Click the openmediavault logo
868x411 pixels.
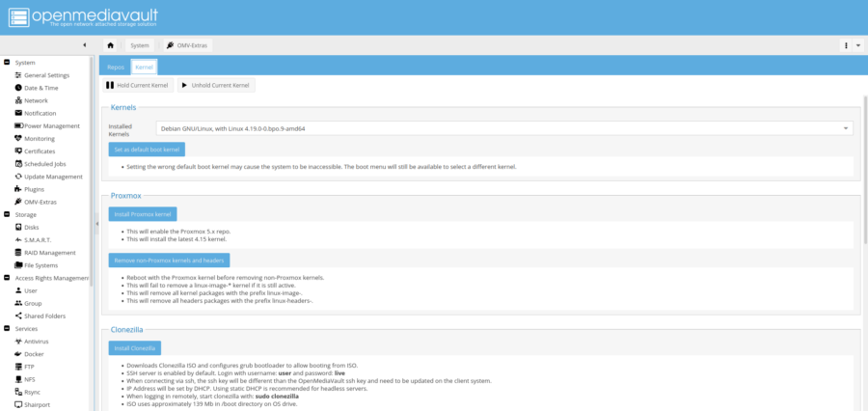(83, 17)
